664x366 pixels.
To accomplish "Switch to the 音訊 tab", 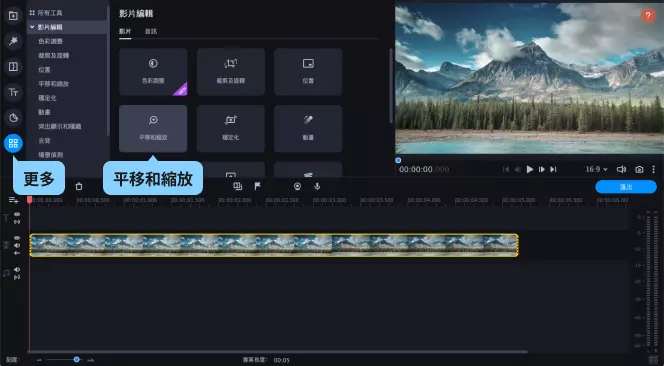I will [x=151, y=31].
